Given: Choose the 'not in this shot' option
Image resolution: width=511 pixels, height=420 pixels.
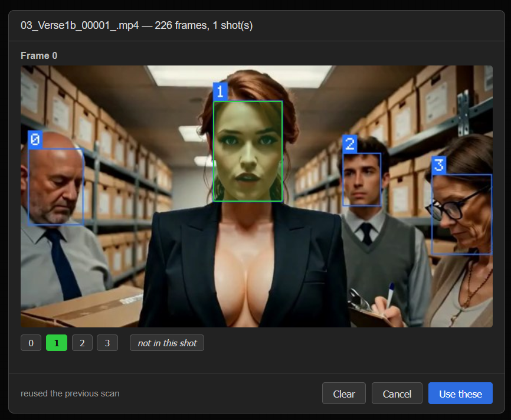Looking at the screenshot, I should coord(167,343).
